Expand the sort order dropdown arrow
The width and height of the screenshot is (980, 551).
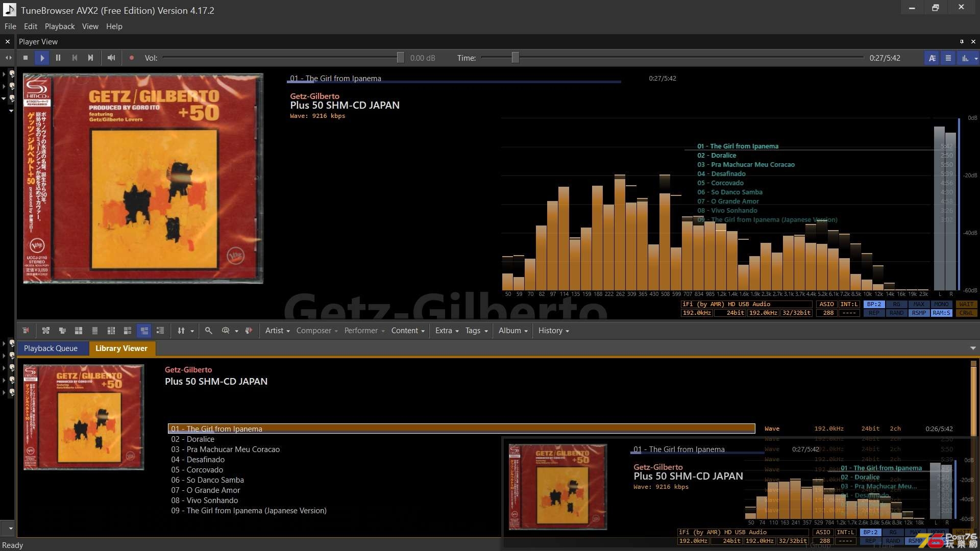point(192,331)
